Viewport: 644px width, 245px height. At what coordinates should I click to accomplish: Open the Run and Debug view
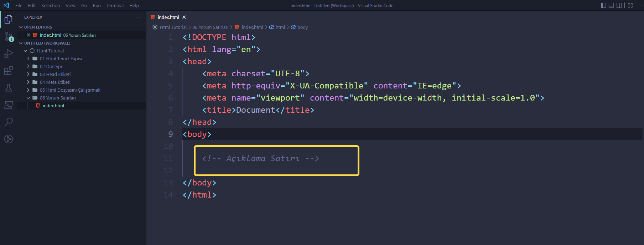point(8,53)
